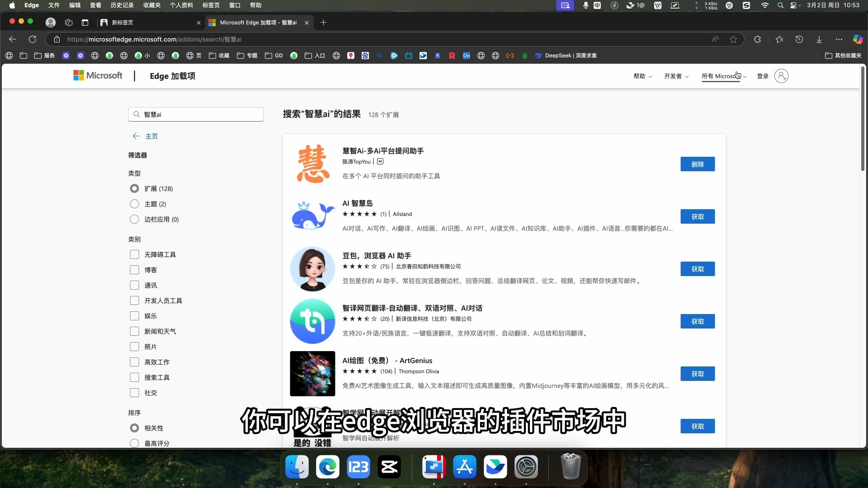Screen dimensions: 868x488
Task: Reload the page with refresh icon
Action: click(33, 39)
